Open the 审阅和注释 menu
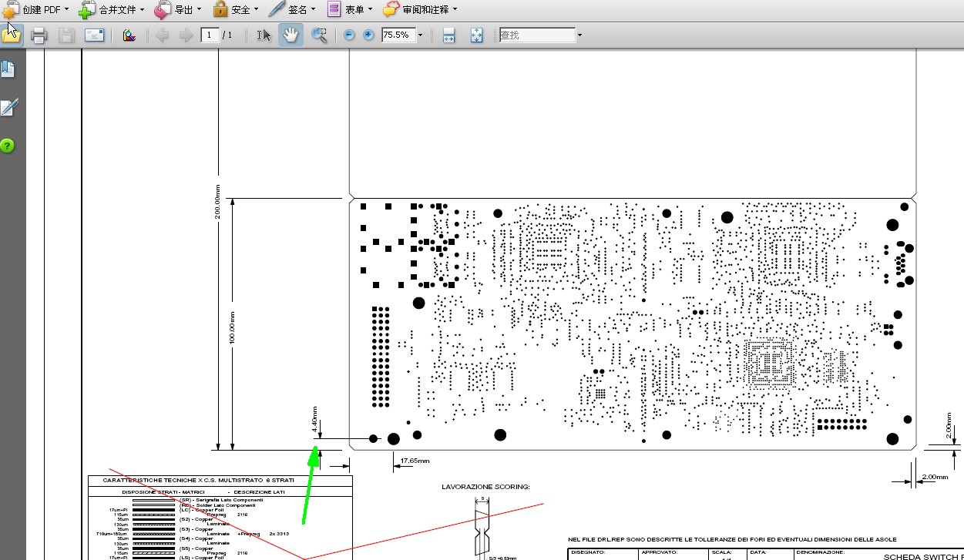964x560 pixels. point(420,9)
